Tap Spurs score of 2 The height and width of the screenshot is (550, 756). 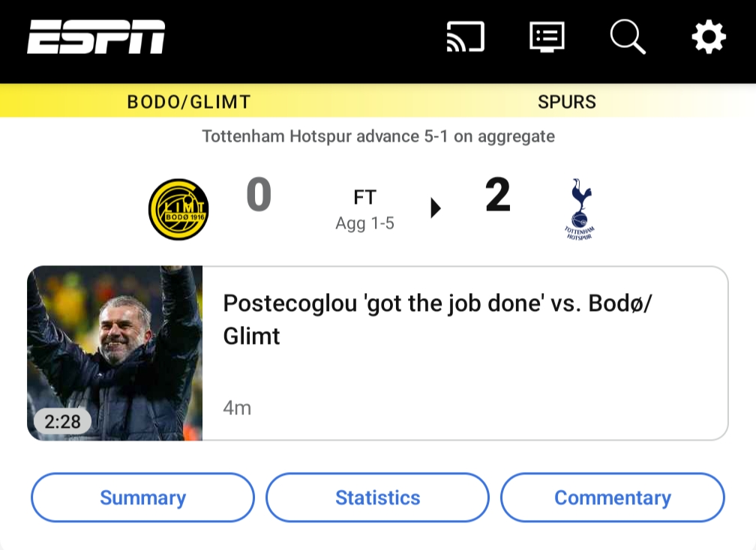tap(497, 196)
